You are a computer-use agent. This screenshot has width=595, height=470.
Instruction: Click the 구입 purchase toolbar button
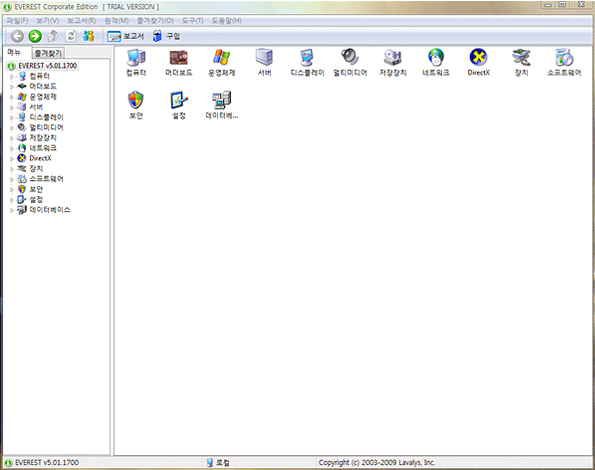(x=166, y=36)
